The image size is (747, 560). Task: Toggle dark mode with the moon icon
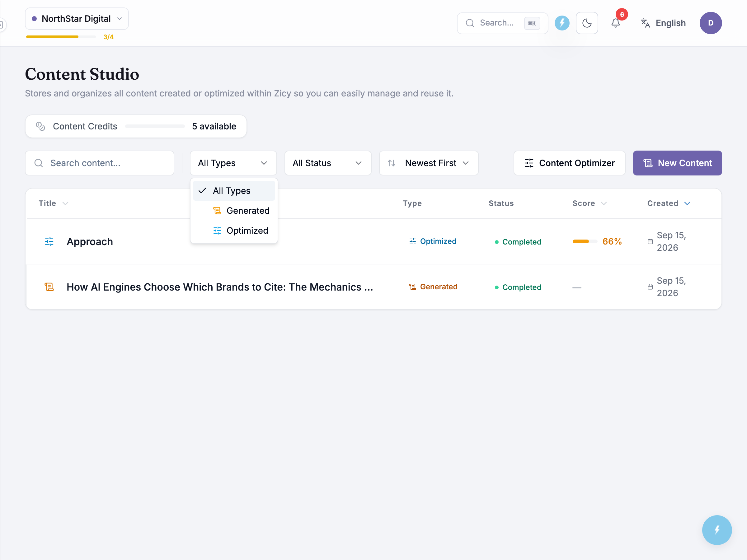[587, 23]
